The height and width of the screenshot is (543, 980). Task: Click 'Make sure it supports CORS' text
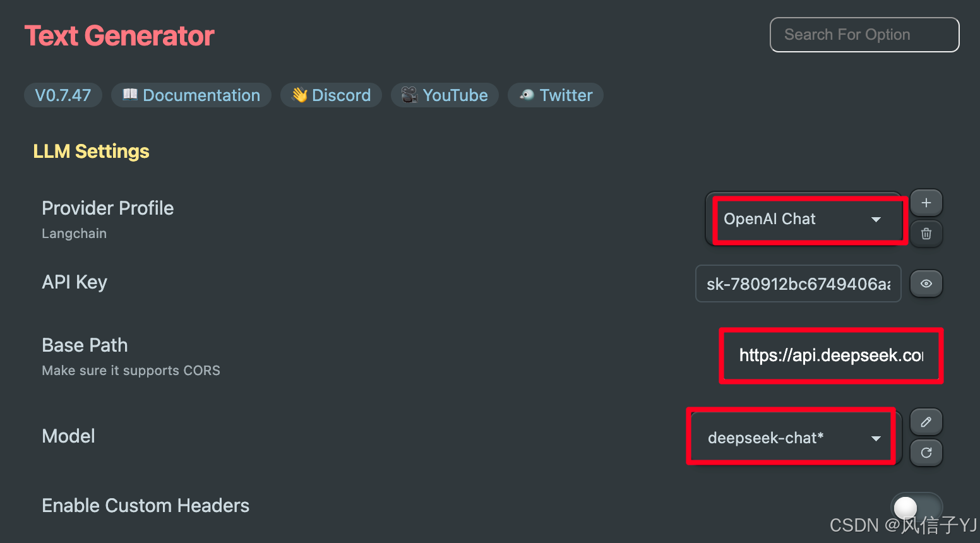(x=131, y=371)
